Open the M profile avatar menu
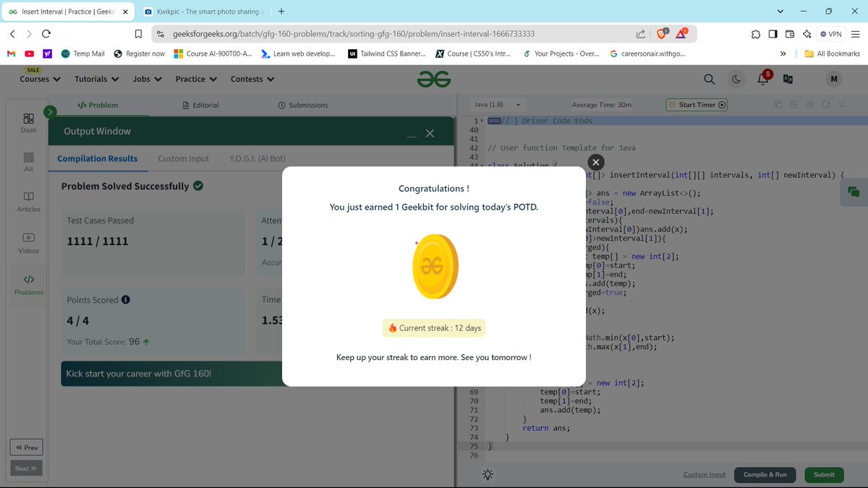 [x=834, y=79]
